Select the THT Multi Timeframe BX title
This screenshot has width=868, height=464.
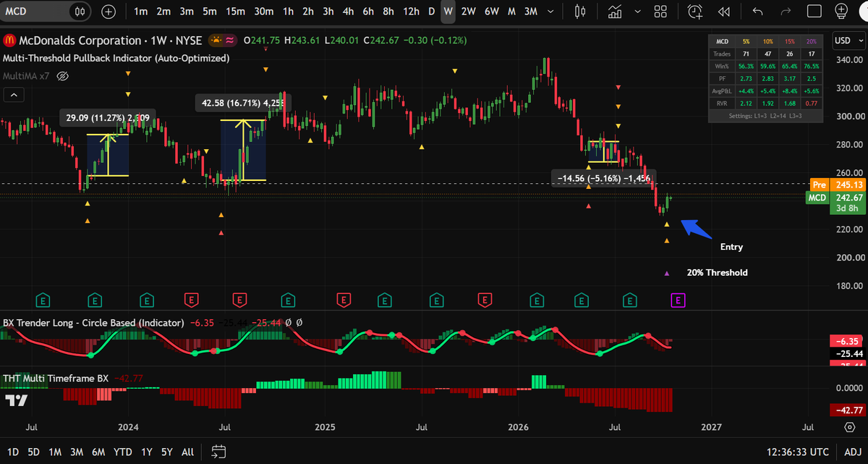point(56,377)
